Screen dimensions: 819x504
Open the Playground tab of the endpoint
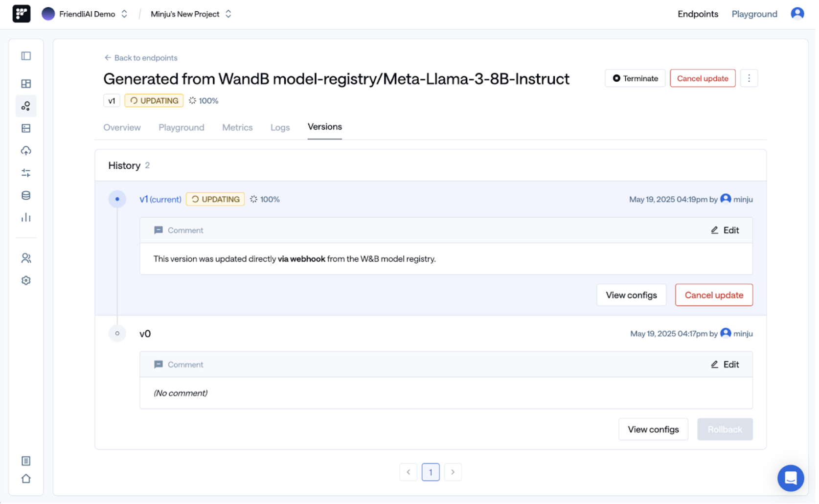[x=181, y=127]
